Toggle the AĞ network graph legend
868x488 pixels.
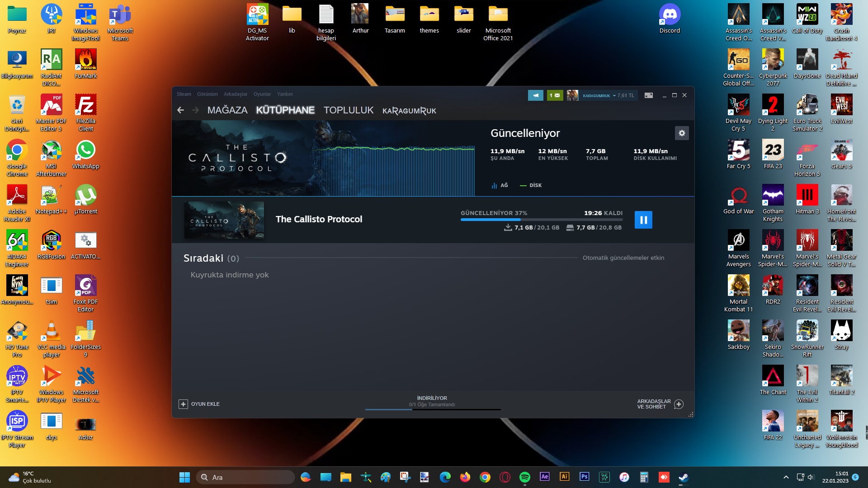point(500,185)
